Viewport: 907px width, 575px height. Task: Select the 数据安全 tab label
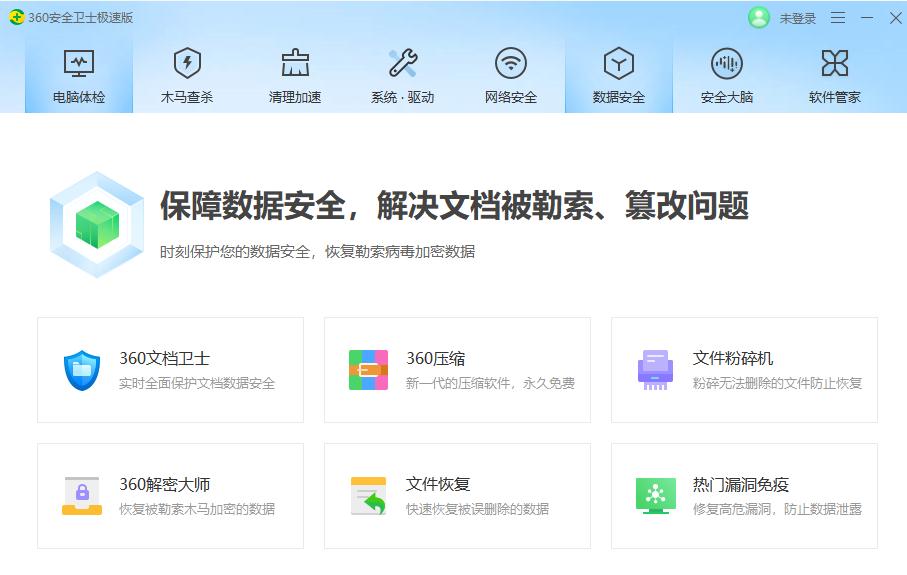[619, 97]
